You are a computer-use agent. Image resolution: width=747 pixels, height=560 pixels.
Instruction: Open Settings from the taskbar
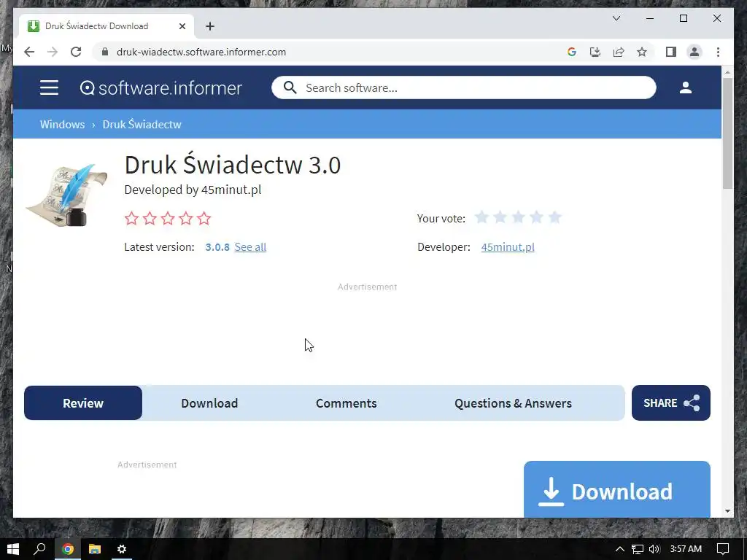click(122, 549)
